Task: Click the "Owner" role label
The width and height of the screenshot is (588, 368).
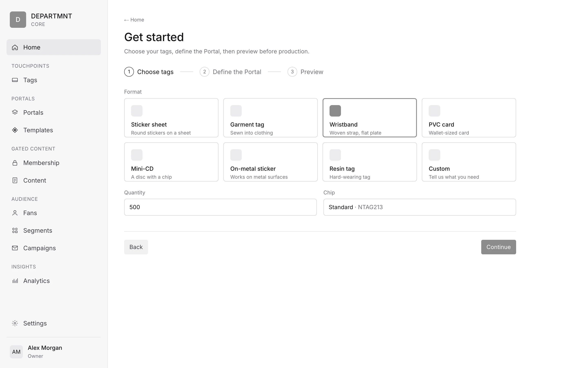Action: (35, 356)
